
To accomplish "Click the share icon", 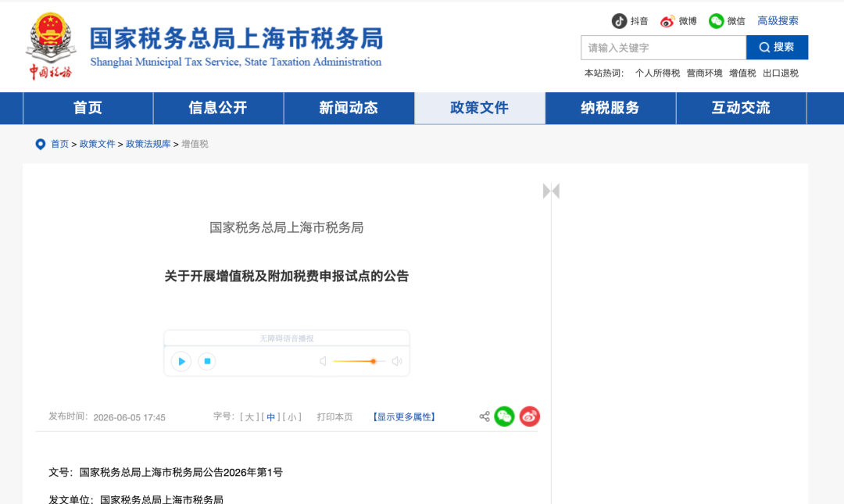I will coord(485,416).
